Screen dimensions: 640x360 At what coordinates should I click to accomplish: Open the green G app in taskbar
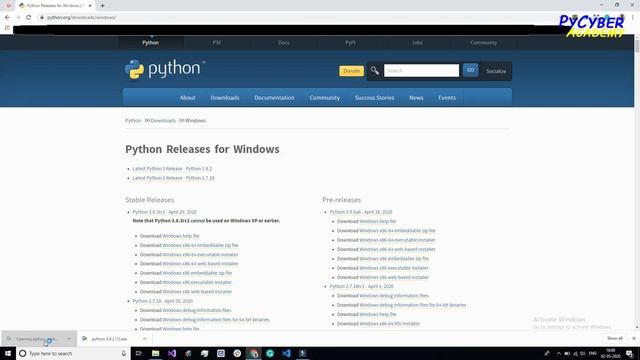click(270, 353)
